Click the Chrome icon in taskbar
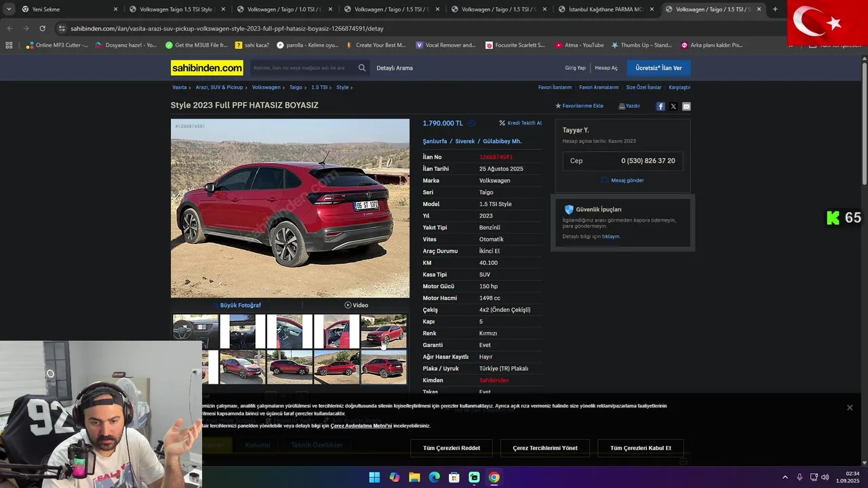 tap(494, 477)
